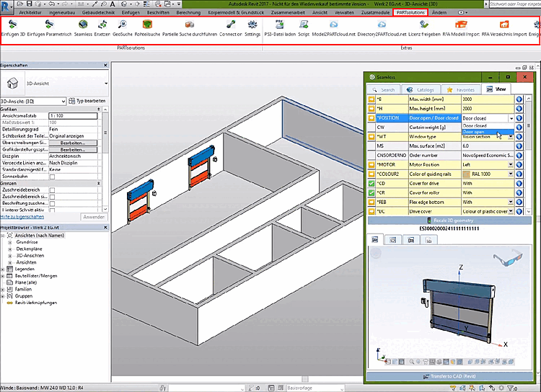Image resolution: width=541 pixels, height=392 pixels.
Task: Click Bearbeiten button for Überschreibungen
Action: (73, 143)
